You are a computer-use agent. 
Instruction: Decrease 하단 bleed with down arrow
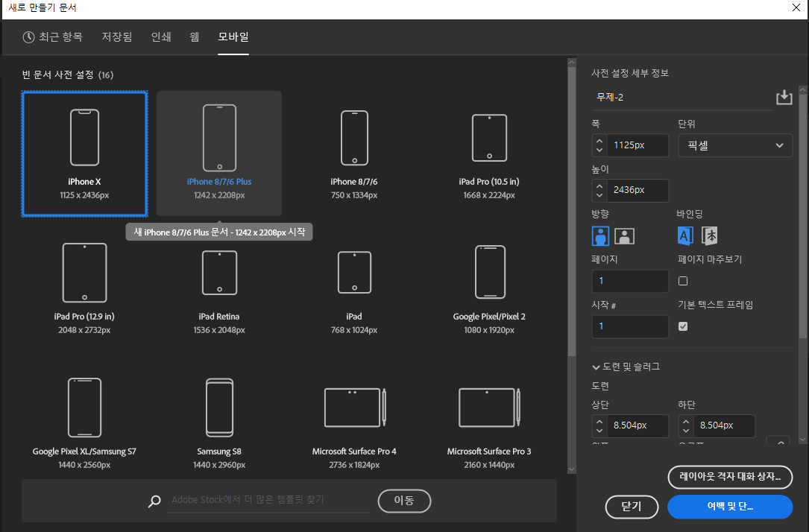686,431
